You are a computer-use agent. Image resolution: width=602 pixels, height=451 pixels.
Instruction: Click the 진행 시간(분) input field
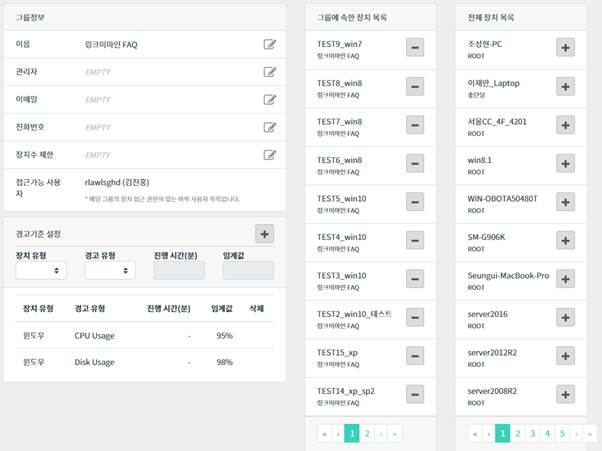(x=177, y=270)
